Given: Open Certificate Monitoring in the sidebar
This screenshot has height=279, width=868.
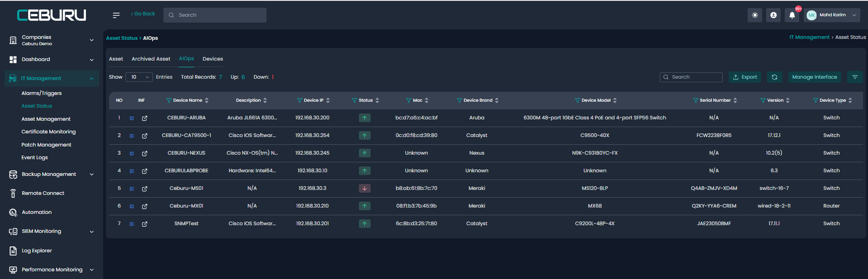Looking at the screenshot, I should pyautogui.click(x=48, y=132).
